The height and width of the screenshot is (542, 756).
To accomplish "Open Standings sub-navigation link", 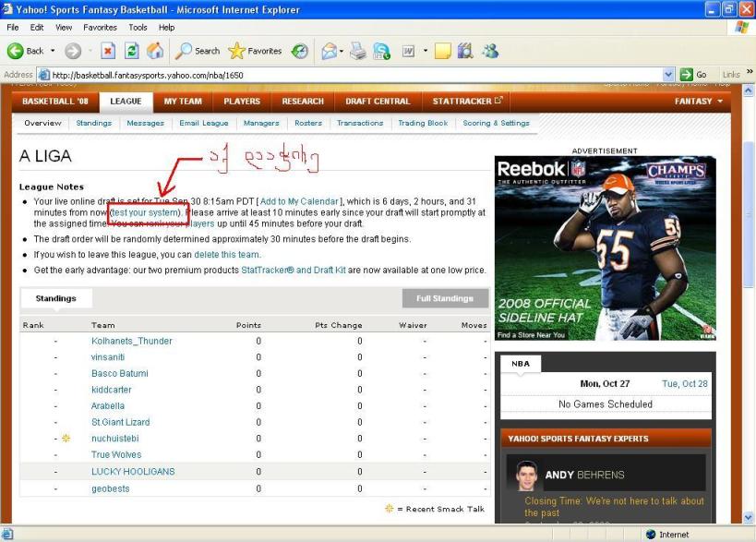I will [x=93, y=123].
